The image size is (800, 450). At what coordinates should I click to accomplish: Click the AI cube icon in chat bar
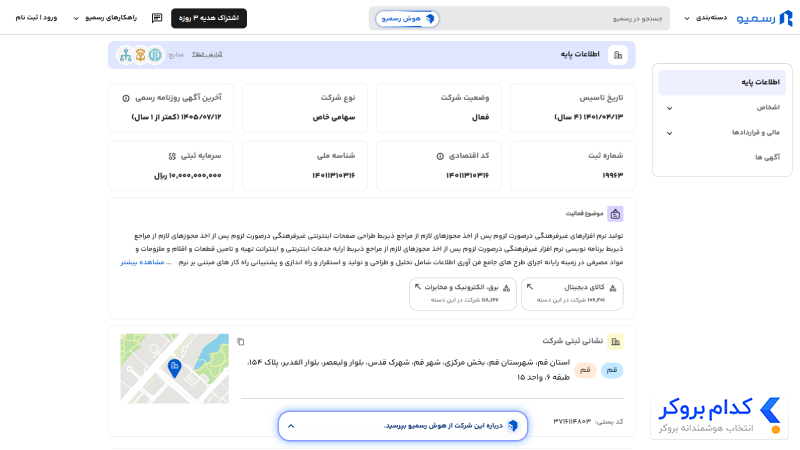[x=513, y=426]
